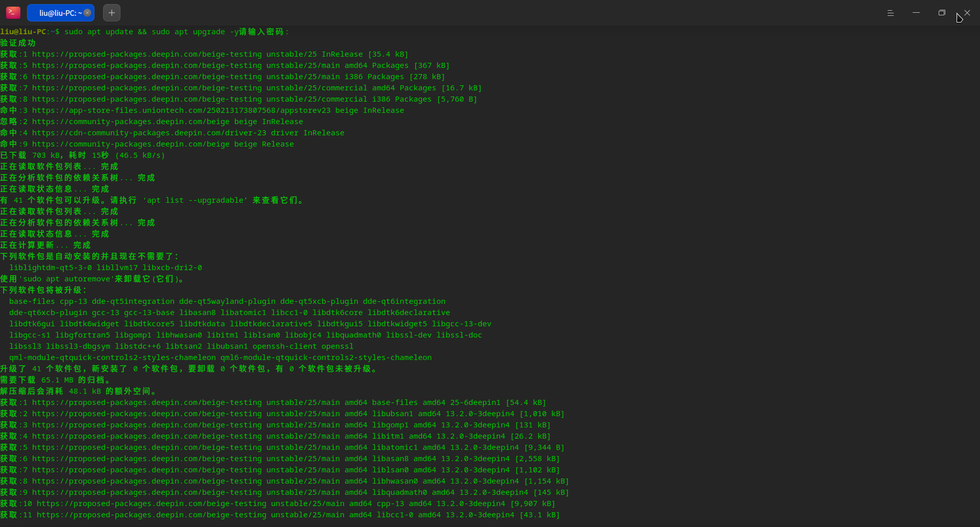Click the cdn-community-packages.deepin.com driver-23 URL
This screenshot has width=980, height=527.
pos(149,133)
